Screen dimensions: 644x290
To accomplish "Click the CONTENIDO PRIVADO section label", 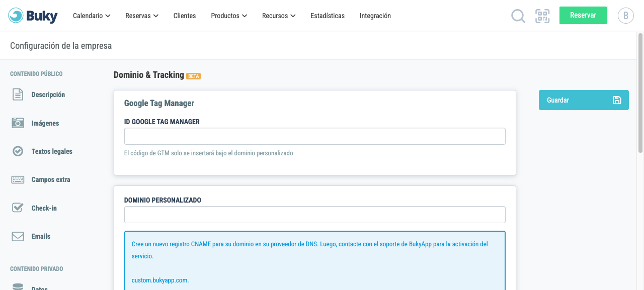I will pos(37,269).
